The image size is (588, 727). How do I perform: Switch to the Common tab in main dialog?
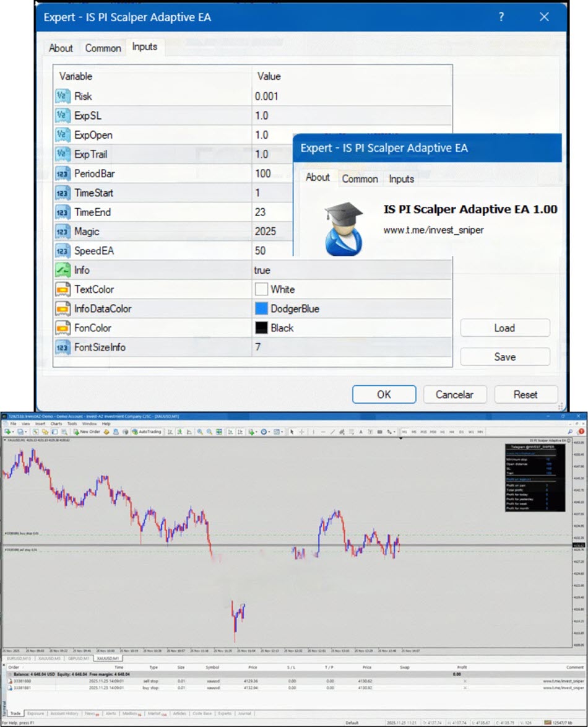tap(103, 48)
